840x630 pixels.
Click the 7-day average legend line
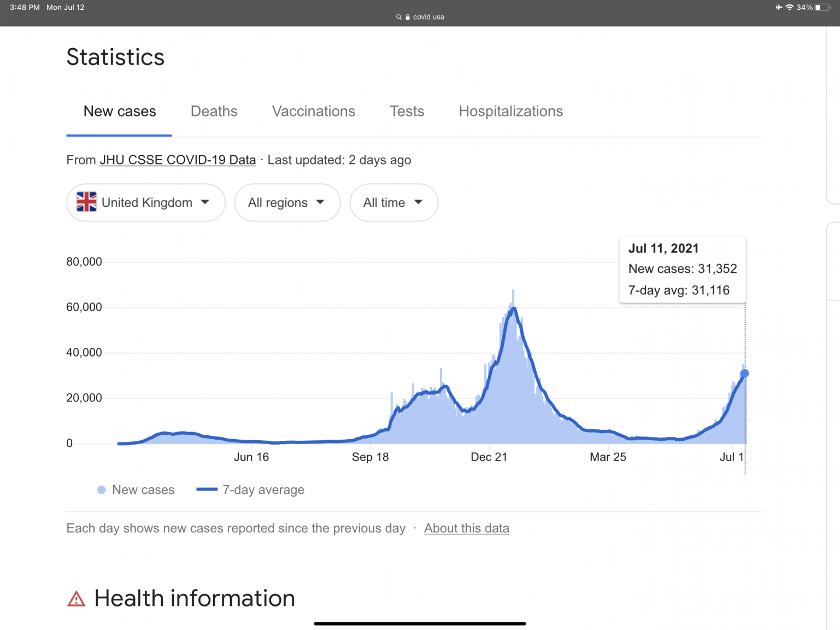click(207, 490)
